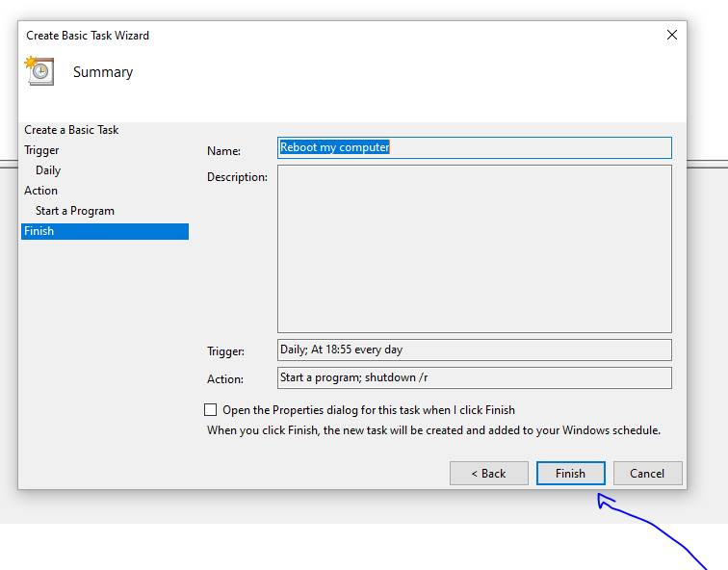Click the Name: label
This screenshot has width=728, height=570.
tap(223, 151)
